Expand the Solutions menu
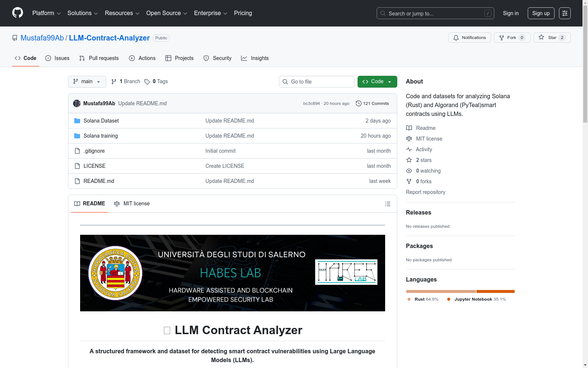Screen dimensions: 588x368 pyautogui.click(x=83, y=13)
